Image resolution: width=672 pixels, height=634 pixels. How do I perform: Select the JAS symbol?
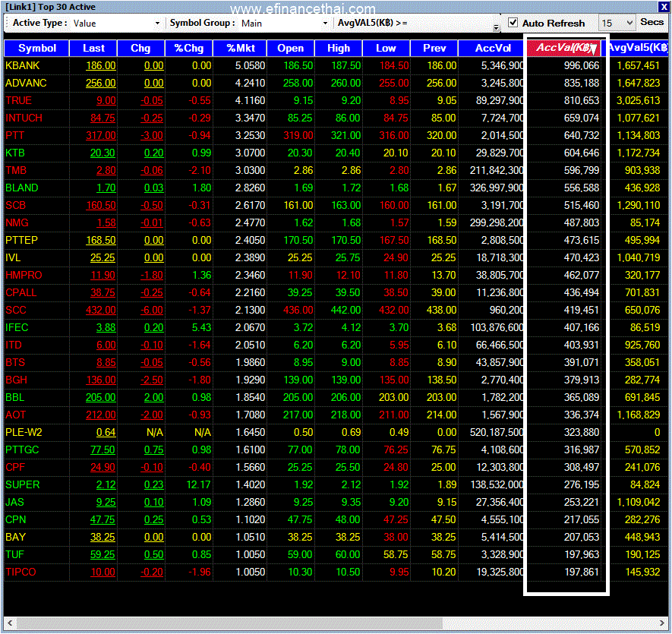14,503
